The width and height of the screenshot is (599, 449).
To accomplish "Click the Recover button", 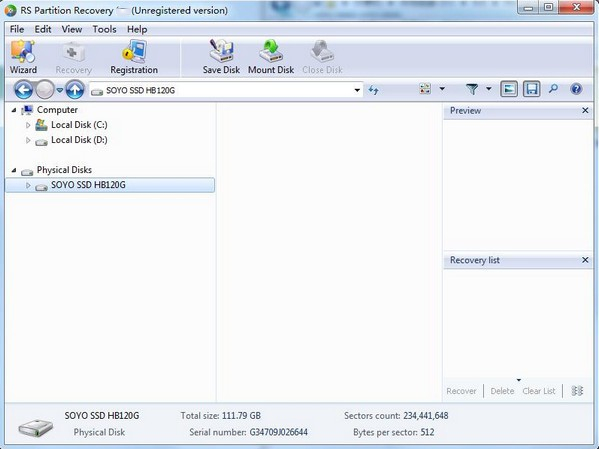I will pos(461,391).
